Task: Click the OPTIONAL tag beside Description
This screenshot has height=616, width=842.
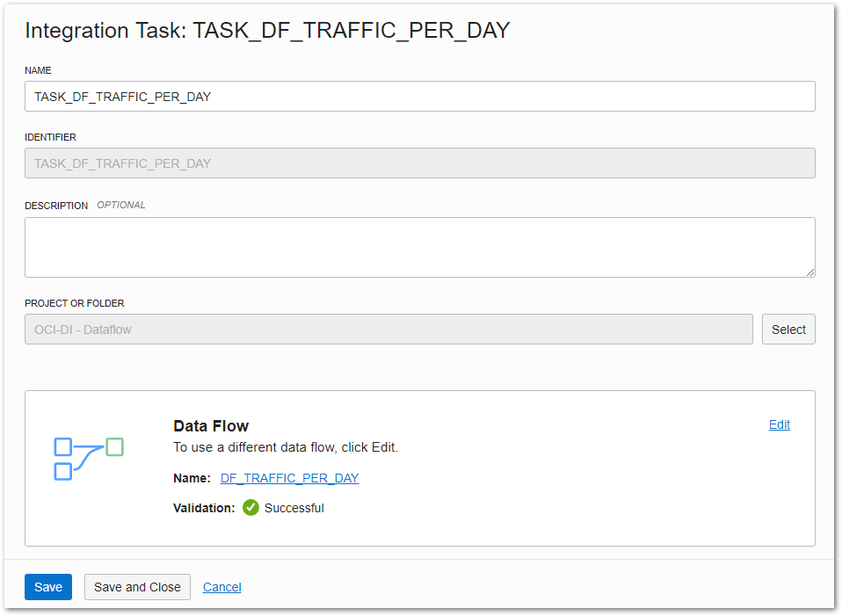Action: click(121, 205)
